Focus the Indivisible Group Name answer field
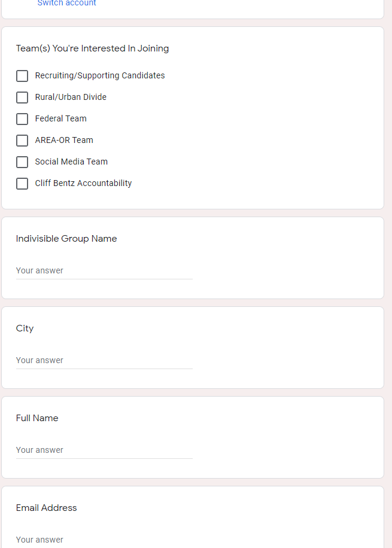 pos(104,271)
